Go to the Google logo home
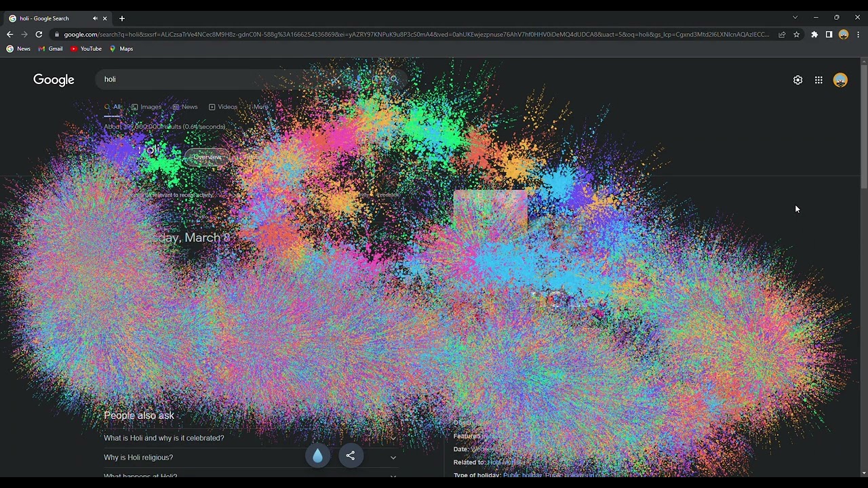868x488 pixels. coord(54,80)
